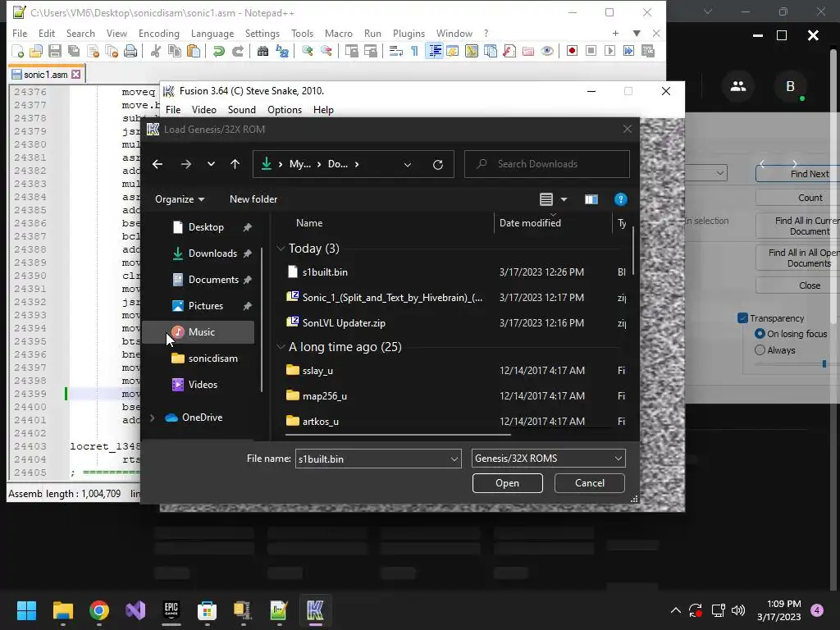Toggle Show All Characters pilcrow icon
This screenshot has height=630, width=840.
[x=414, y=51]
